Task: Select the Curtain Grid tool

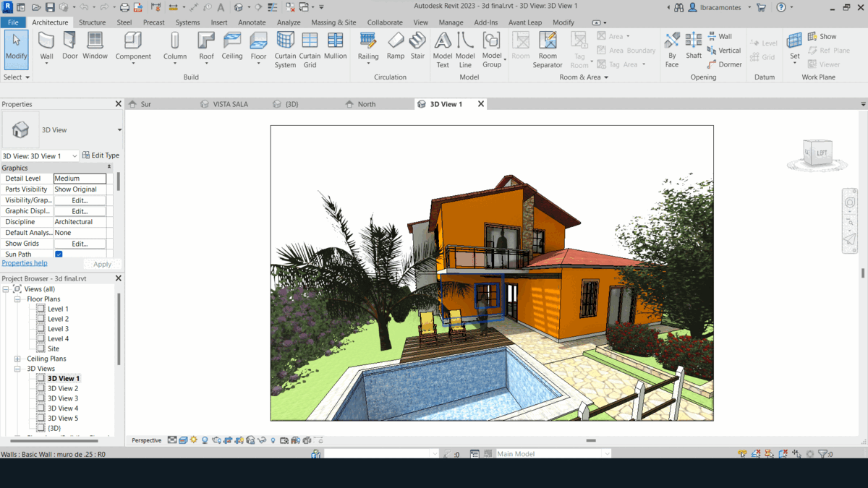Action: tap(310, 50)
